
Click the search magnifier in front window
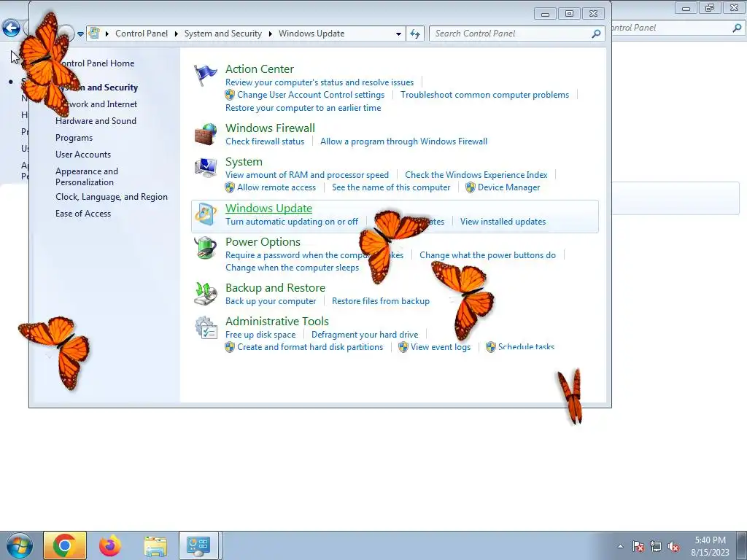pos(596,34)
